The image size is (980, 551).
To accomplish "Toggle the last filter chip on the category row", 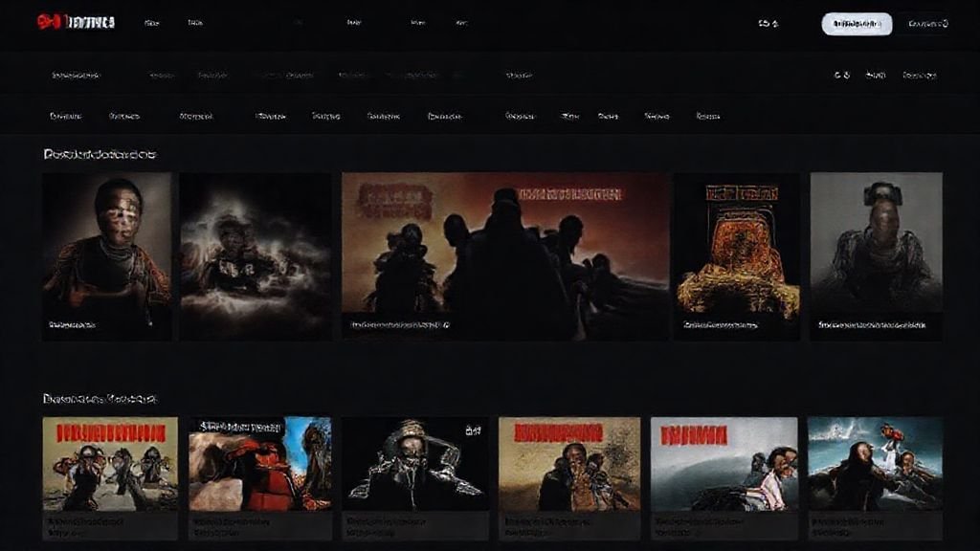I will (705, 115).
